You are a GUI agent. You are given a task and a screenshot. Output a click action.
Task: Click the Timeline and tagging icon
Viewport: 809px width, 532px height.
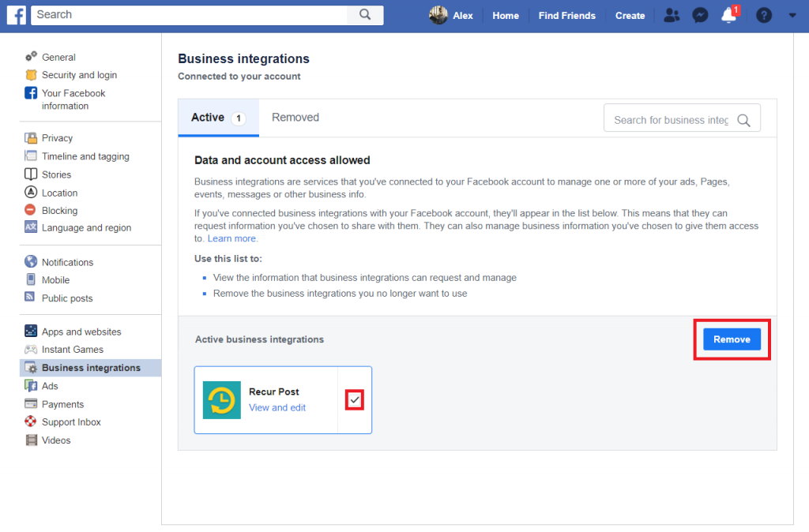(x=31, y=155)
